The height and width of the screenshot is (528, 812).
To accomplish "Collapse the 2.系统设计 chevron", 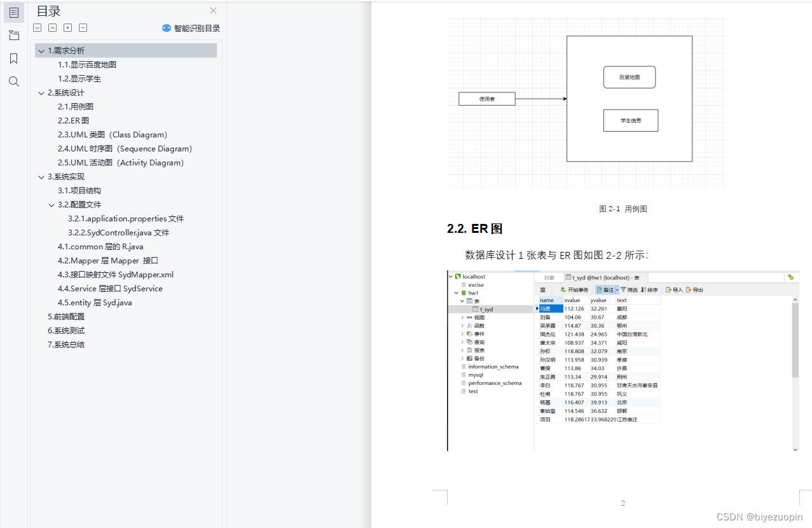I will 41,93.
